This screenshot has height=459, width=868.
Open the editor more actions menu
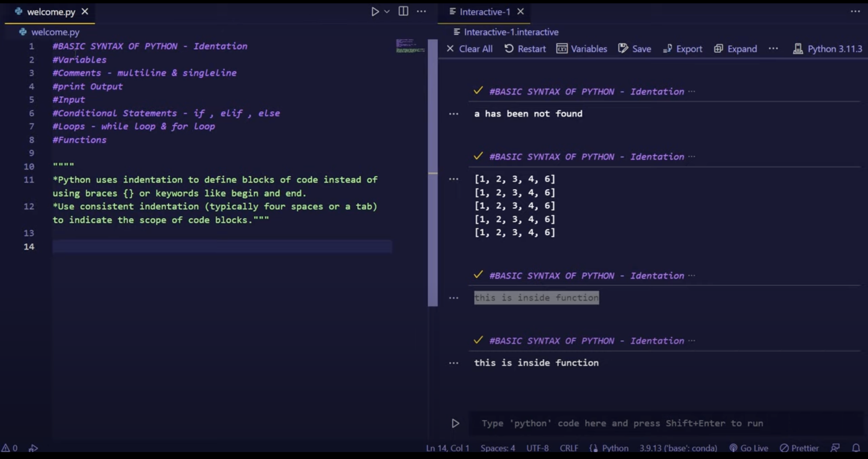[x=421, y=11]
